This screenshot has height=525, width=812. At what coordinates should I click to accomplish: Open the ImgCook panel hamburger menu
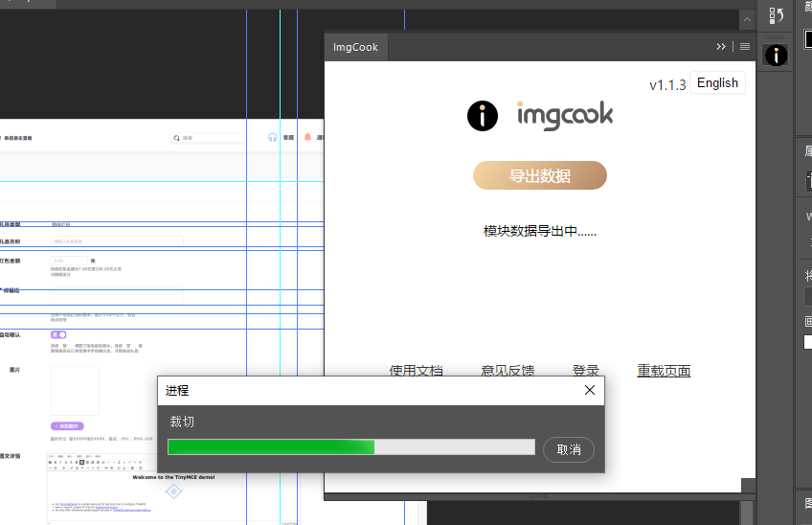point(745,47)
